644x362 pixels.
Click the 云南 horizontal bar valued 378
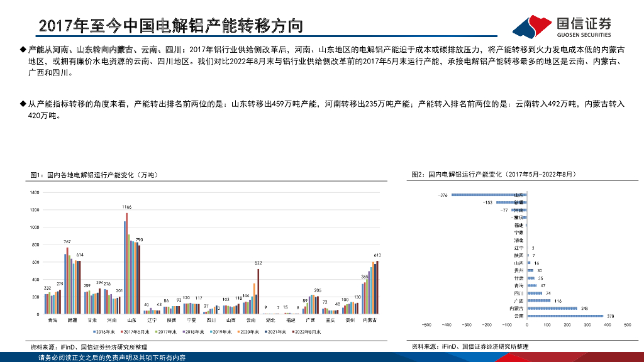coord(565,316)
